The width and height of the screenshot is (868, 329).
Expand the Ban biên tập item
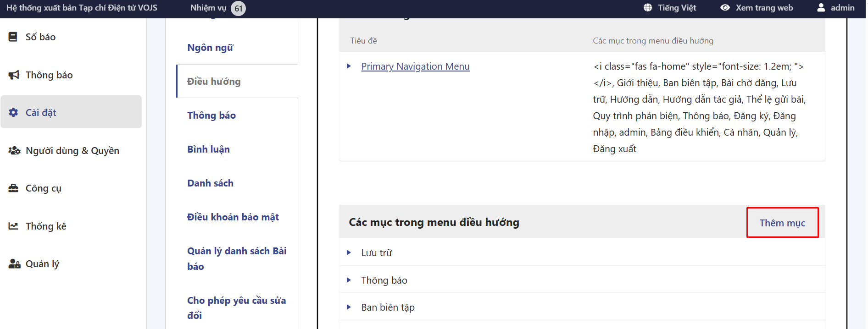349,307
